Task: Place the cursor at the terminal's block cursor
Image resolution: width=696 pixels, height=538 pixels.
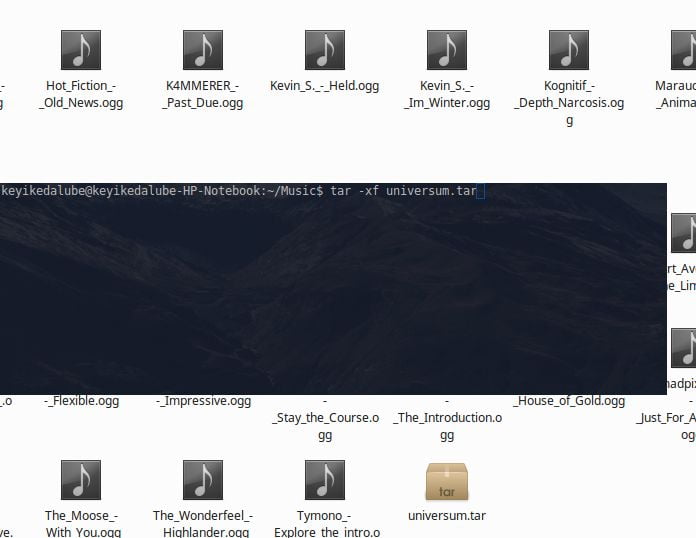Action: 480,191
